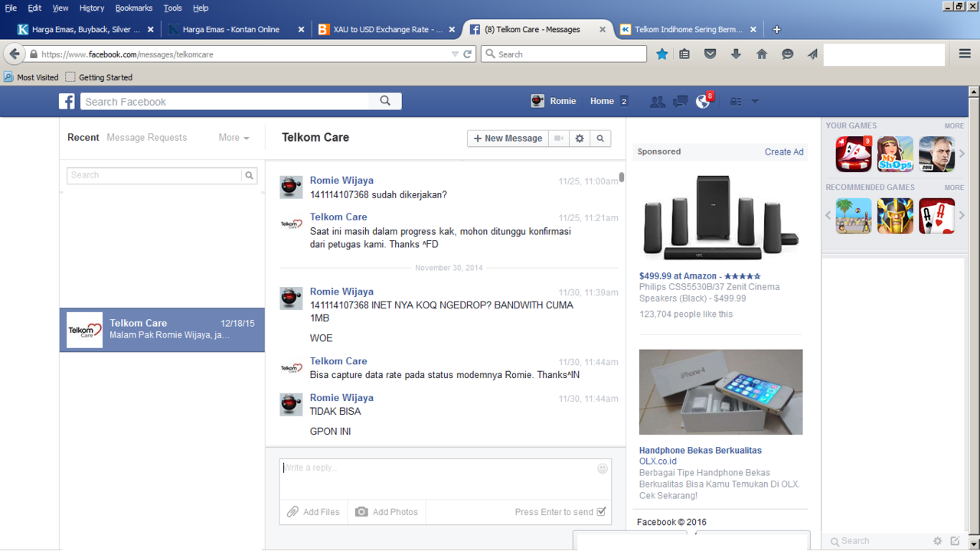Click the Facebook logo icon
Image resolution: width=980 pixels, height=551 pixels.
(67, 101)
